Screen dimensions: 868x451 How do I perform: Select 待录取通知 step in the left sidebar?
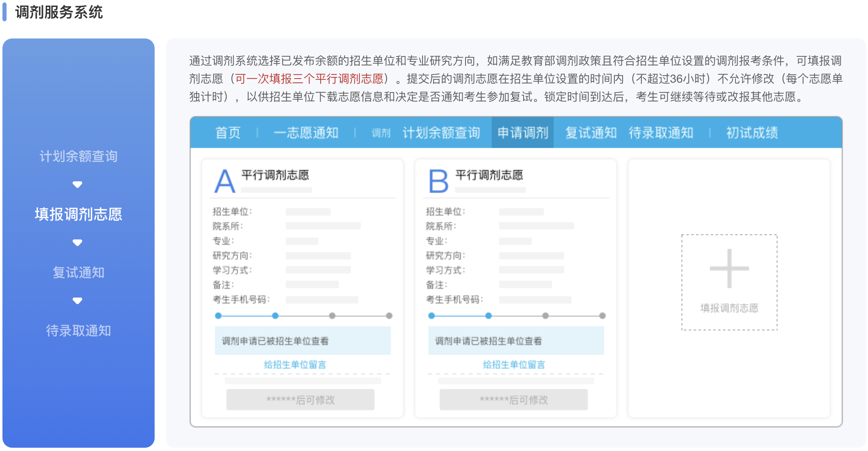click(78, 330)
